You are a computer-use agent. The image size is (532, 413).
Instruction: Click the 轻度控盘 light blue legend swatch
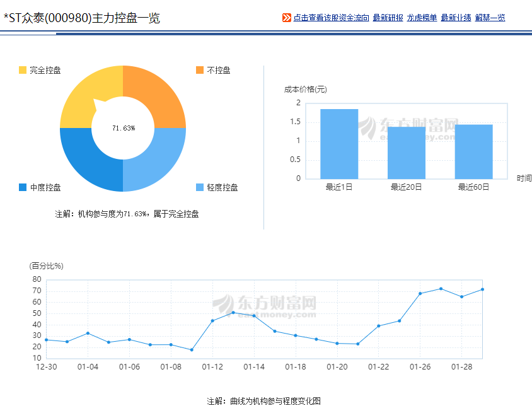click(200, 187)
